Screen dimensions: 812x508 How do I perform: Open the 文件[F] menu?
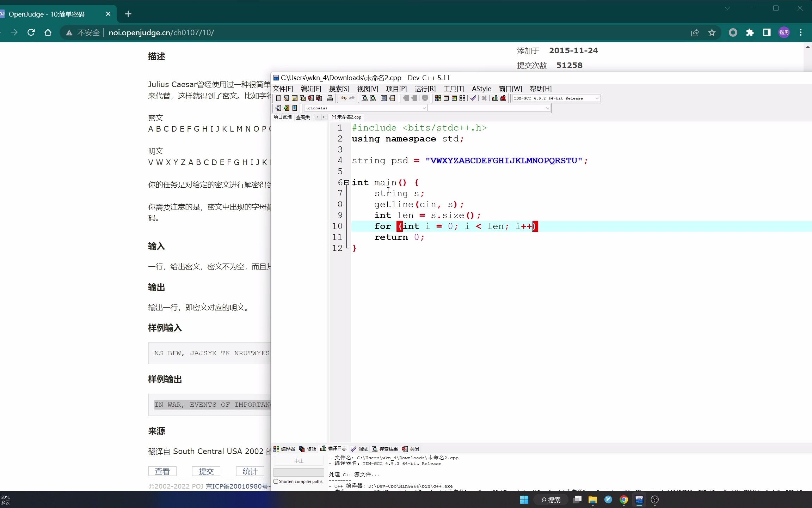tap(283, 89)
